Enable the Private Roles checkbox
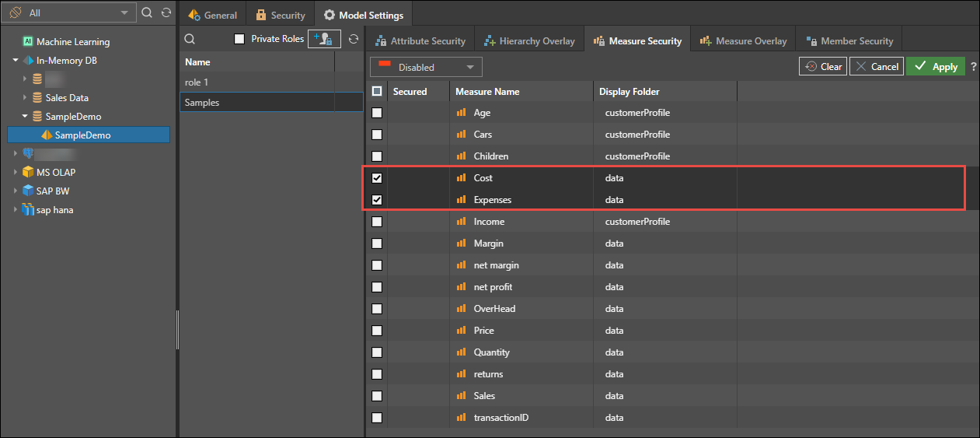 239,39
